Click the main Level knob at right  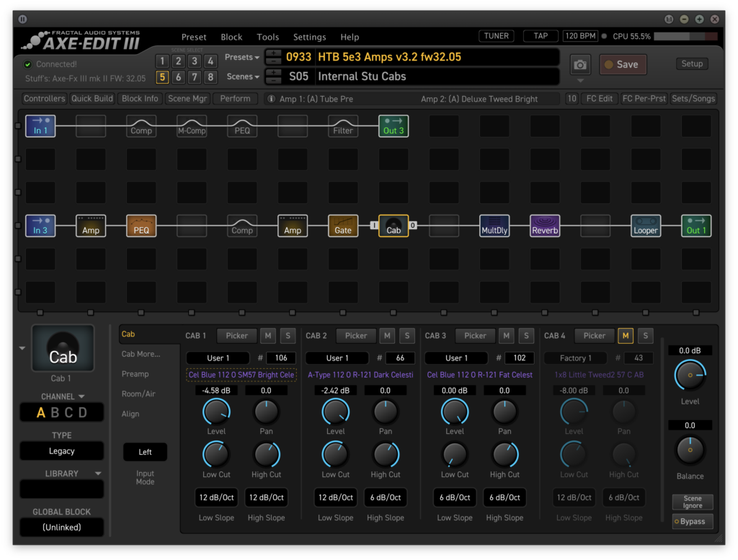(x=690, y=375)
